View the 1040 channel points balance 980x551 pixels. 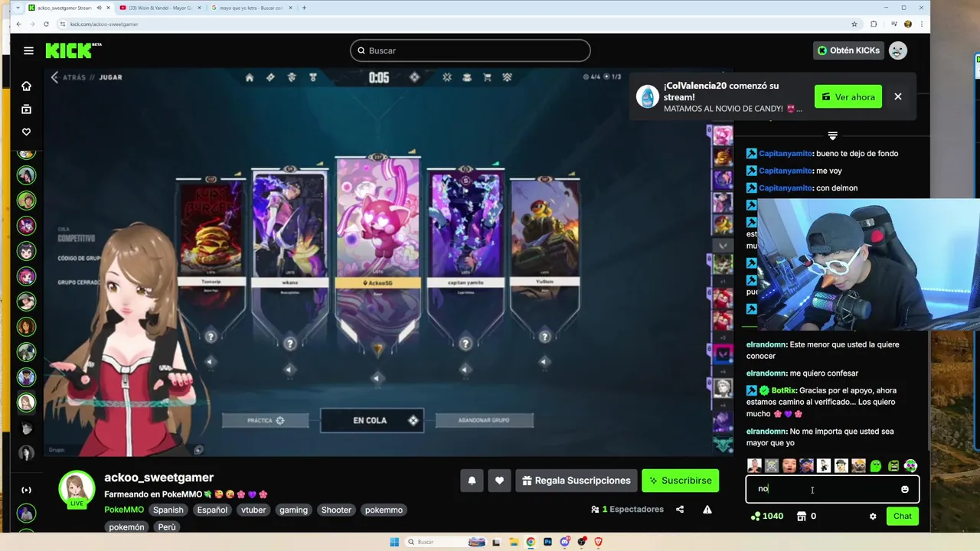[766, 517]
